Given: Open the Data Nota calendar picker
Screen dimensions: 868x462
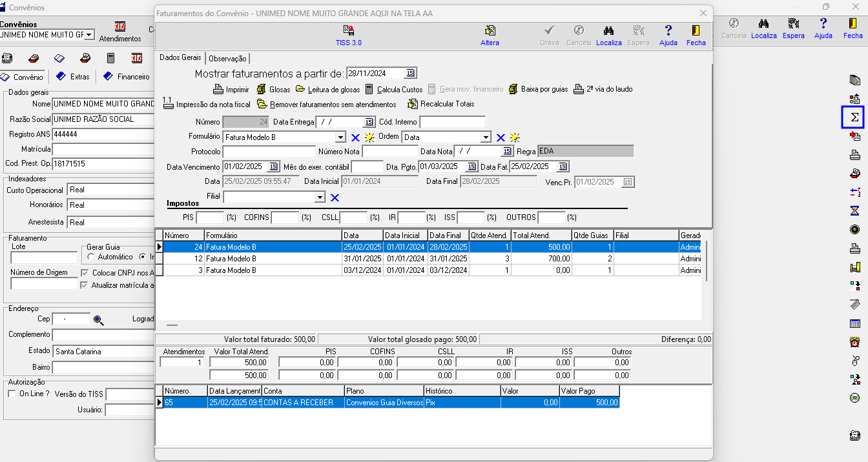Looking at the screenshot, I should (507, 151).
